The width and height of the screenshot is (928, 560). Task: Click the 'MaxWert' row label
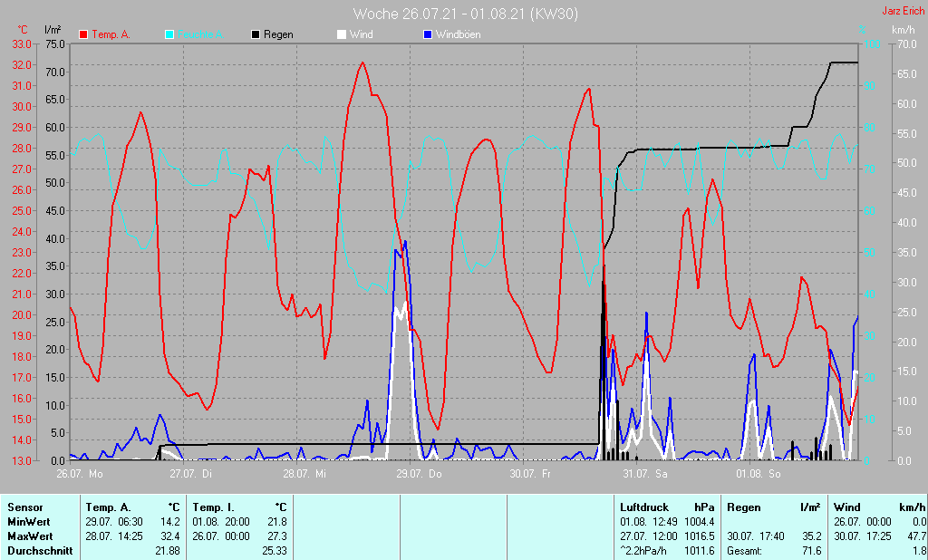pyautogui.click(x=30, y=536)
